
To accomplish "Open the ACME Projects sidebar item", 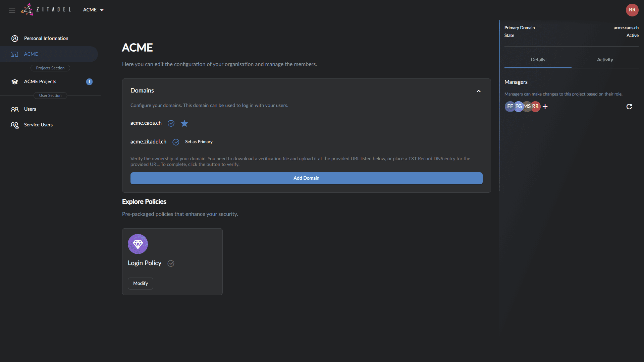I will [x=40, y=82].
